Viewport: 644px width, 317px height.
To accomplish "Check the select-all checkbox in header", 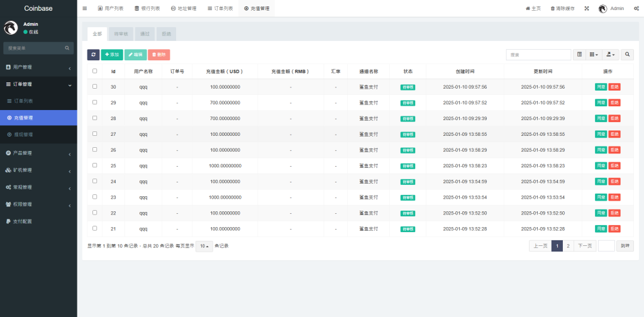I will point(95,71).
